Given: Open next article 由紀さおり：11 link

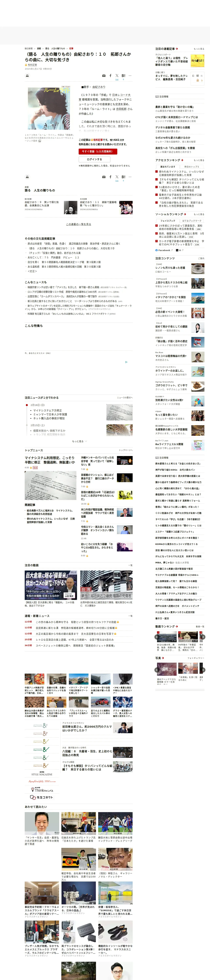Looking at the screenshot, I should (98, 204).
